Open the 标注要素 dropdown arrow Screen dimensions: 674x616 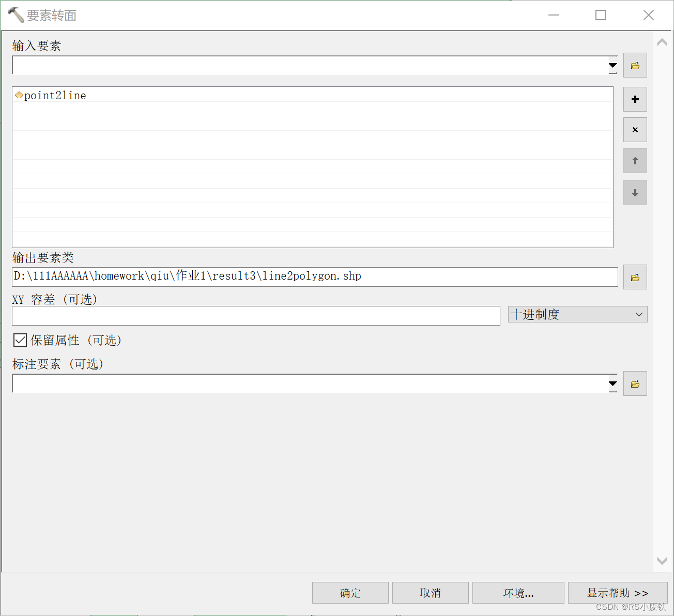coord(613,383)
